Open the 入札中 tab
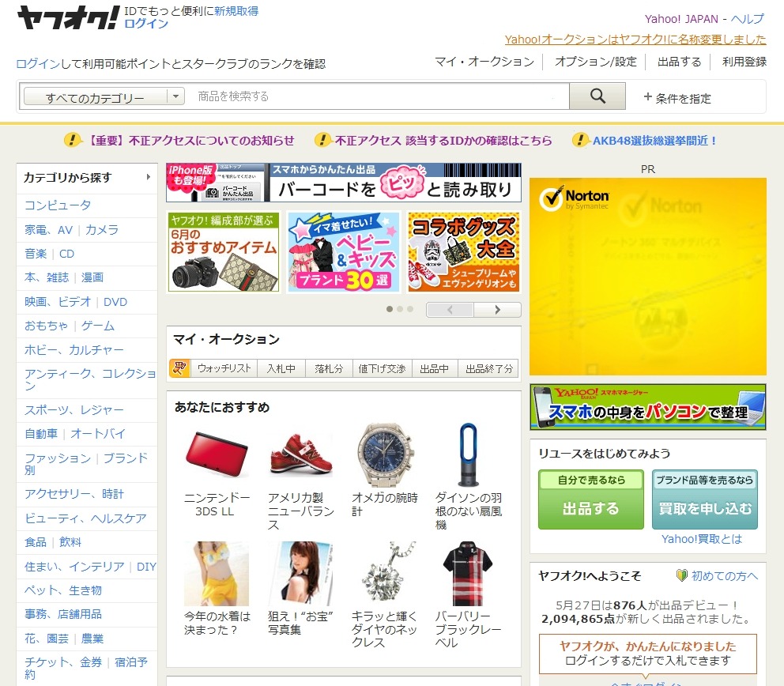 [281, 368]
